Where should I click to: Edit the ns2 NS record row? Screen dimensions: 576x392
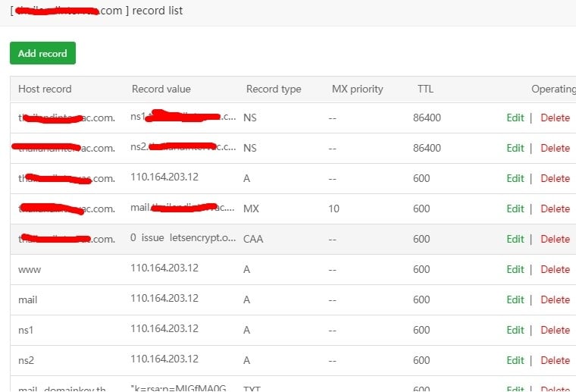[x=515, y=148]
